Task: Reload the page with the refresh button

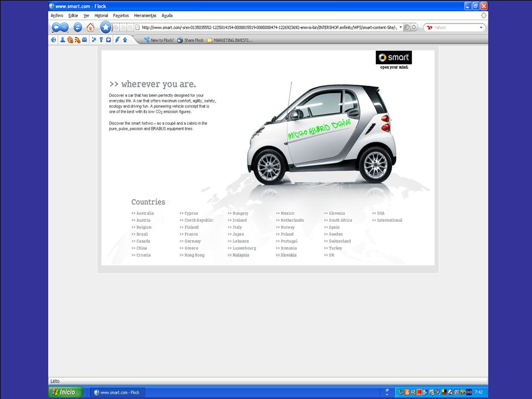Action: click(78, 27)
